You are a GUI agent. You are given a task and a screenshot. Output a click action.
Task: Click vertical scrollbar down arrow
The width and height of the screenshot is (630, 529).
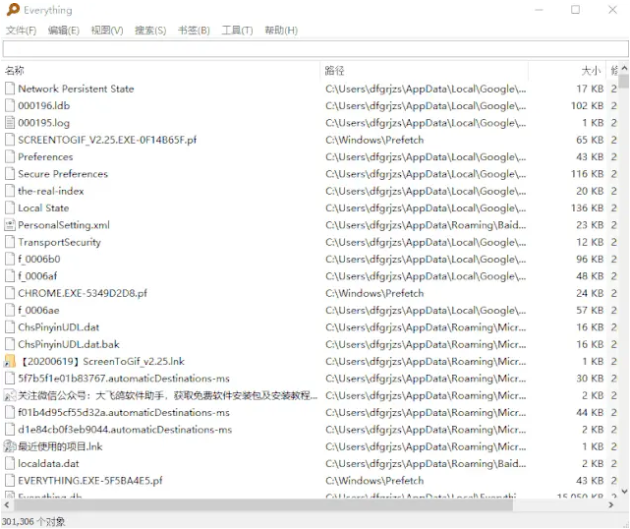(x=624, y=491)
